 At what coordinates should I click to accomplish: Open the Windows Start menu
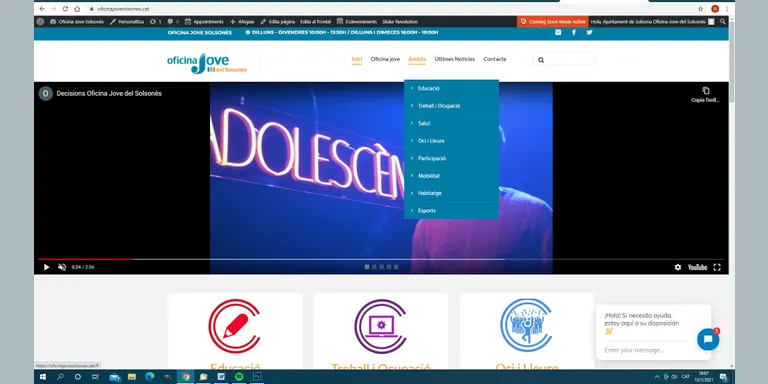(x=43, y=377)
